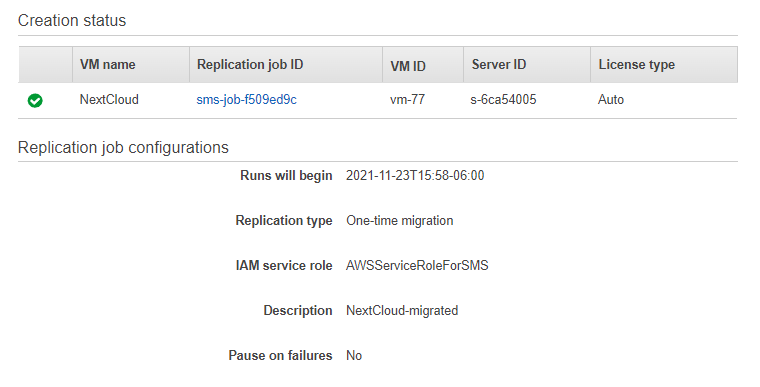Select the Runs will begin timestamp value
Image resolution: width=760 pixels, height=387 pixels.
[415, 176]
